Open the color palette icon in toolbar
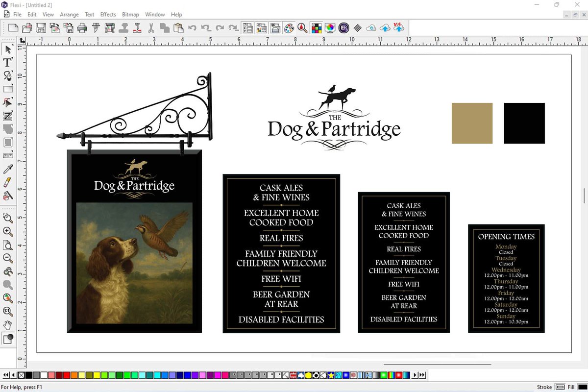Image resolution: width=588 pixels, height=392 pixels. (289, 28)
